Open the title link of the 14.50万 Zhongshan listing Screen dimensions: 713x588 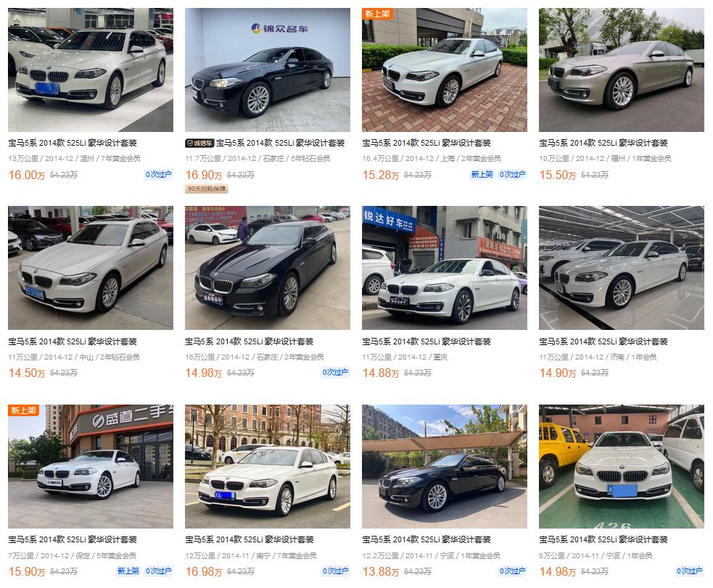[x=73, y=341]
